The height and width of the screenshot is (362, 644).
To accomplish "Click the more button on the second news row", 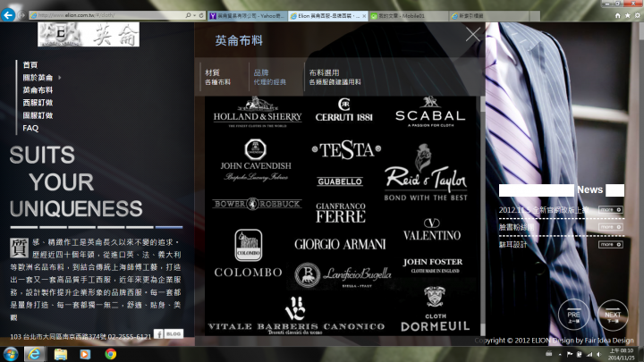I will pyautogui.click(x=610, y=227).
